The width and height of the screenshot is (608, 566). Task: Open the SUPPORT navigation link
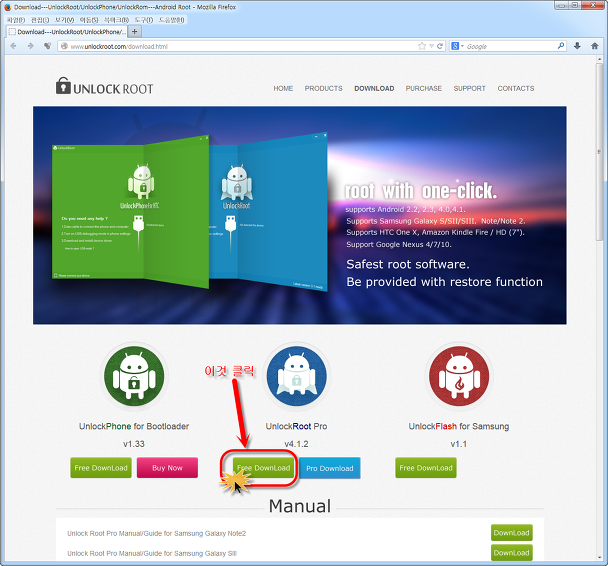click(x=470, y=88)
